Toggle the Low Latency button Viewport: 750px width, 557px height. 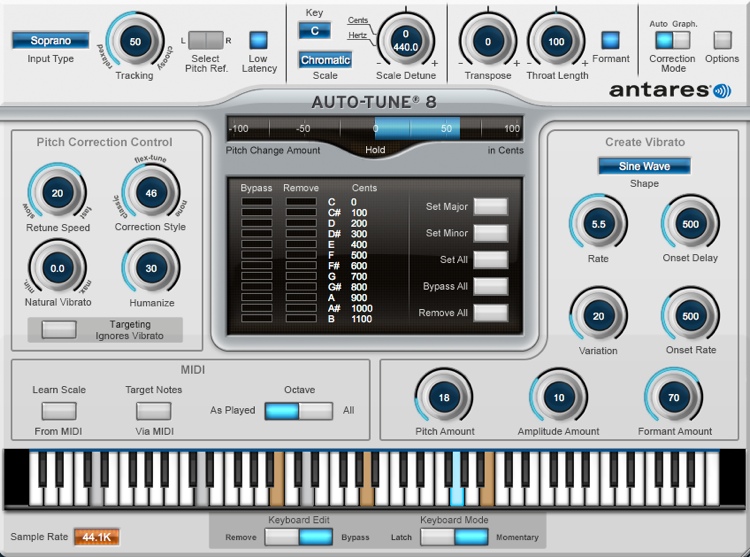[x=259, y=40]
